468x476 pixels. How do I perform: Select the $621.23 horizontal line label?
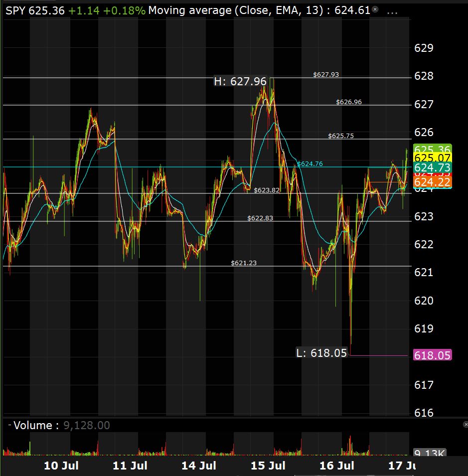pos(244,263)
